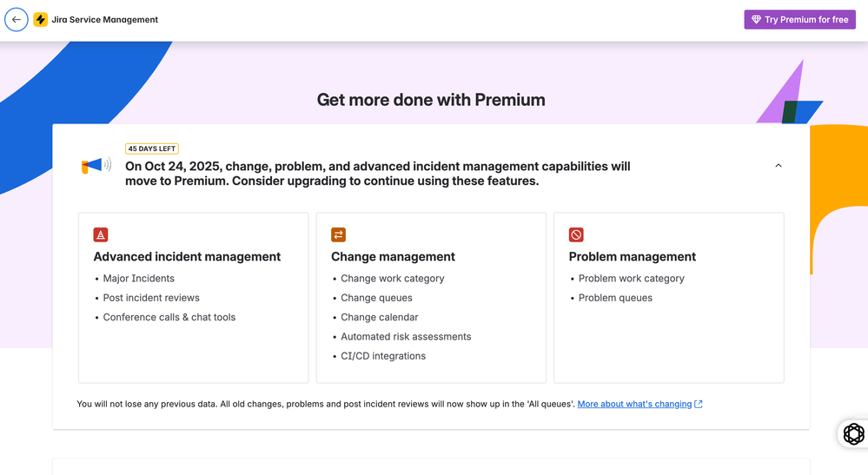
Task: Click the red Advanced incident management icon
Action: [101, 234]
